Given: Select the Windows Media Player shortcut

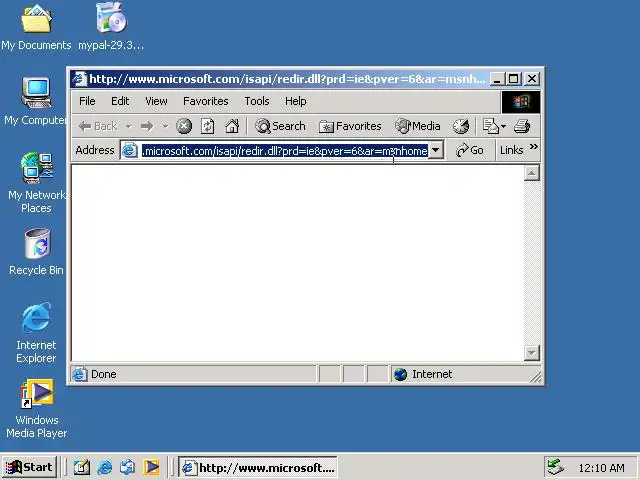Looking at the screenshot, I should point(36,408).
